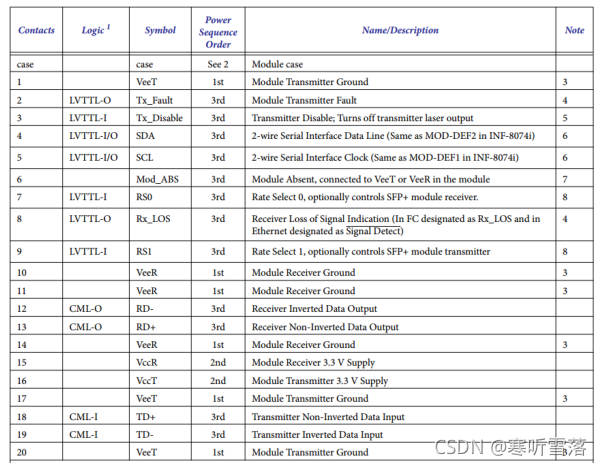
Task: Click 'Module Receiver 3.3 V Supply' text
Action: pyautogui.click(x=313, y=363)
